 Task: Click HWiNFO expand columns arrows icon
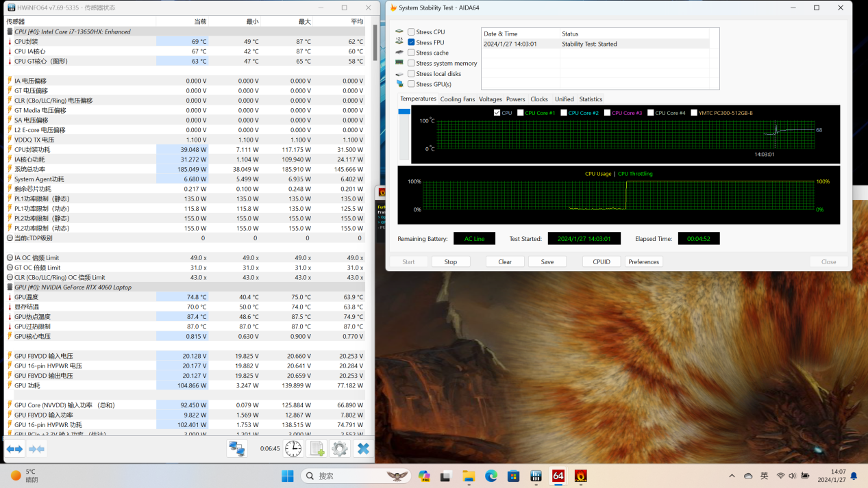tap(15, 449)
